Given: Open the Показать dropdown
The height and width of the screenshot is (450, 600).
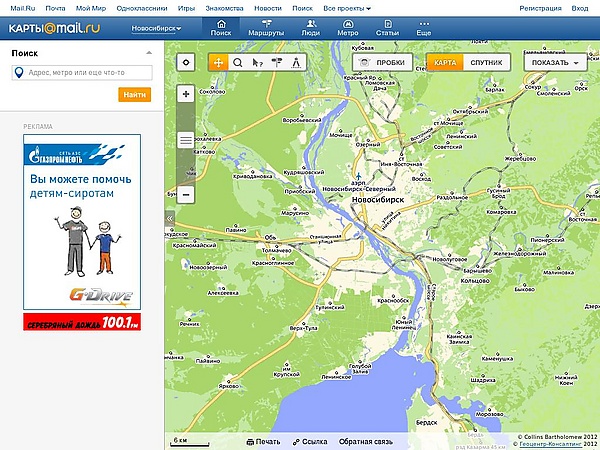Looking at the screenshot, I should [555, 62].
